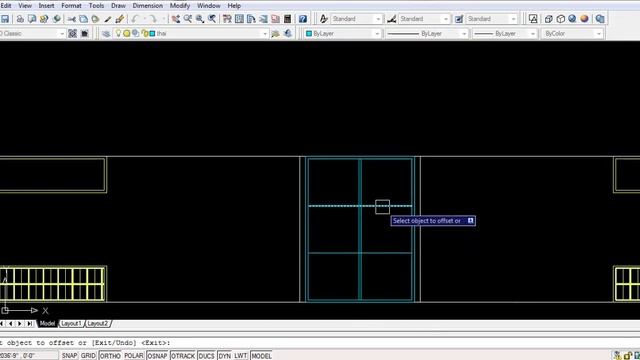Click the render sphere icon
Screen dimensions: 640x360
(584, 19)
